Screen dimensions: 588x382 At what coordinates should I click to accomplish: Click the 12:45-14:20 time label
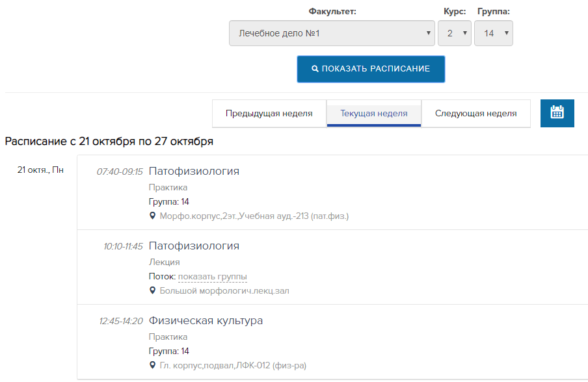pos(121,321)
